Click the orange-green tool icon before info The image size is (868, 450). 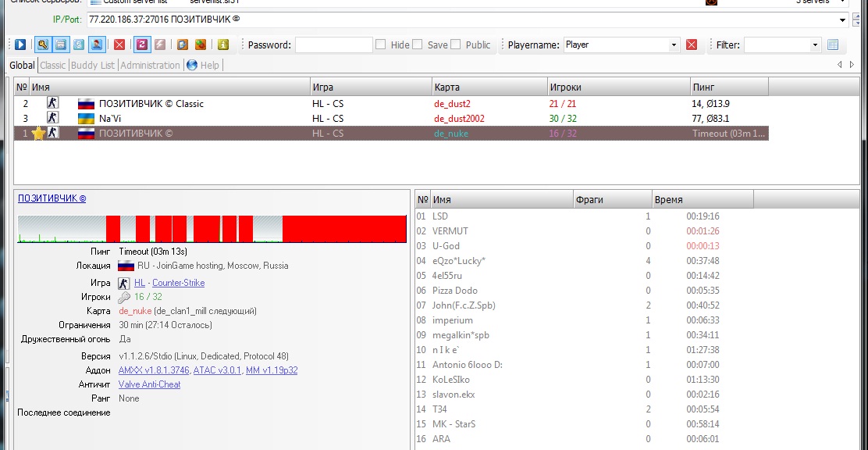click(x=200, y=45)
